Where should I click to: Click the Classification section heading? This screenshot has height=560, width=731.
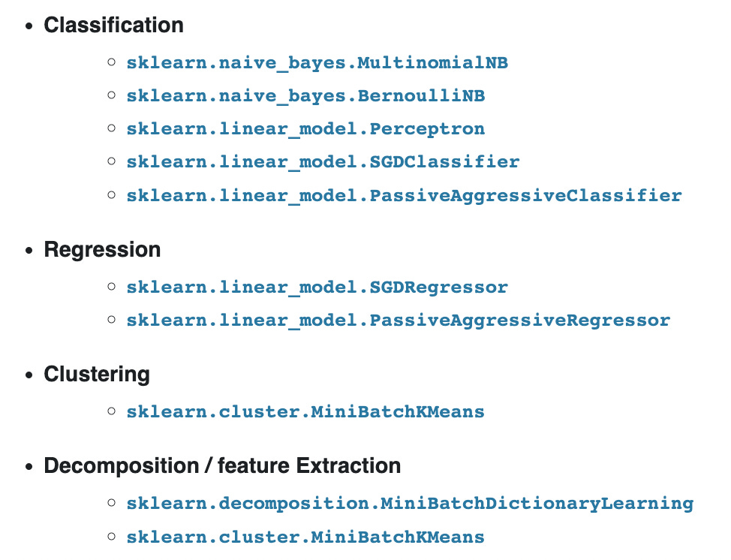tap(113, 25)
